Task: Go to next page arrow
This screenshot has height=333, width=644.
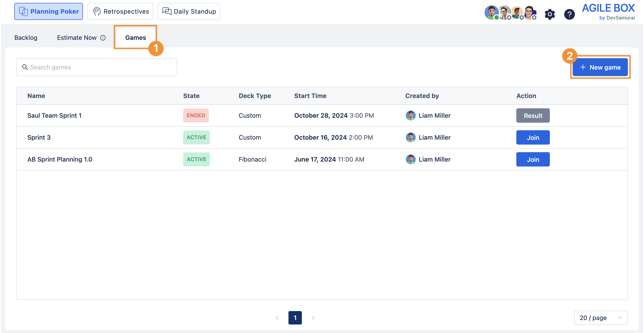Action: click(x=313, y=318)
